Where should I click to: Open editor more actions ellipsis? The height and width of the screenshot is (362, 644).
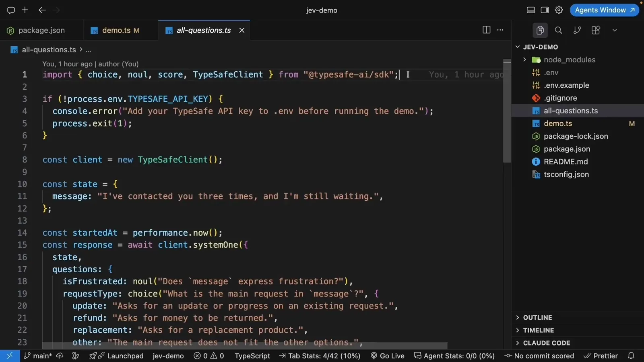(500, 30)
